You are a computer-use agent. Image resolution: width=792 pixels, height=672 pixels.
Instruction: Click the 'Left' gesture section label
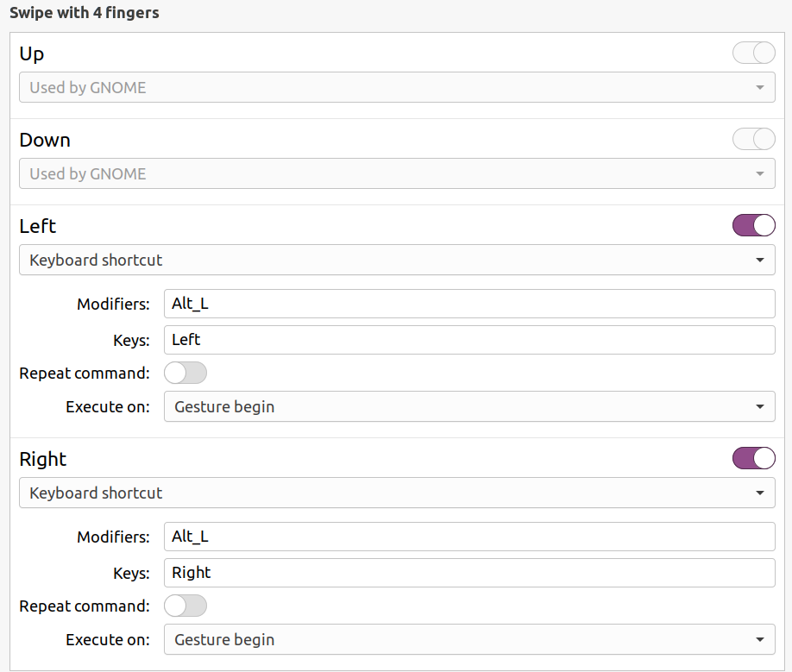[38, 226]
